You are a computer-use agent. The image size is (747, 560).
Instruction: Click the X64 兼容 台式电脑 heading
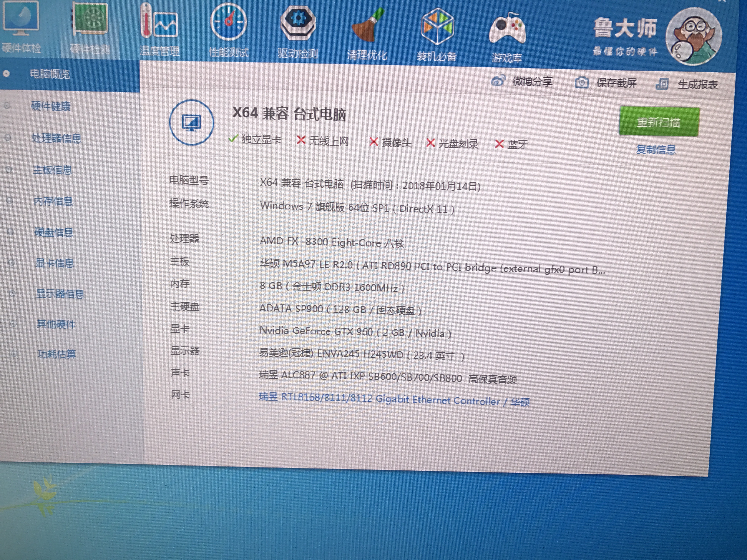[289, 114]
